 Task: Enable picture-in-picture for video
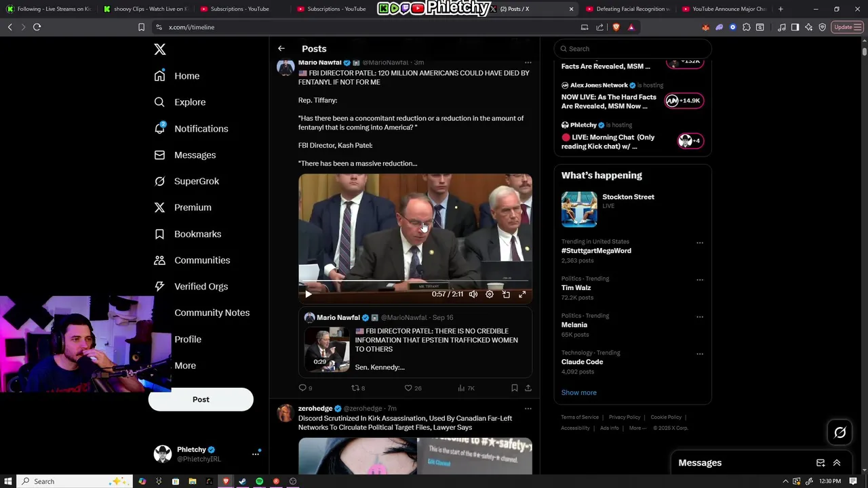click(506, 294)
